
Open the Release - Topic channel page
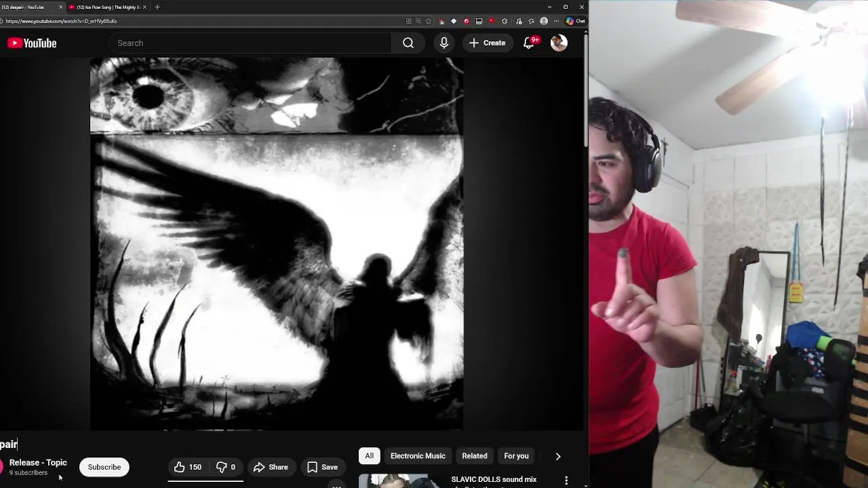pyautogui.click(x=38, y=462)
